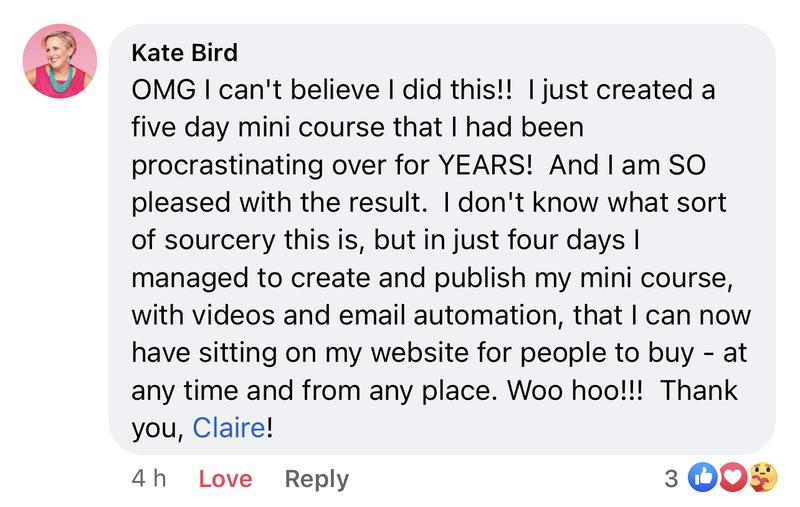Image resolution: width=800 pixels, height=507 pixels.
Task: Open the tagged Claire profile link
Action: point(228,427)
